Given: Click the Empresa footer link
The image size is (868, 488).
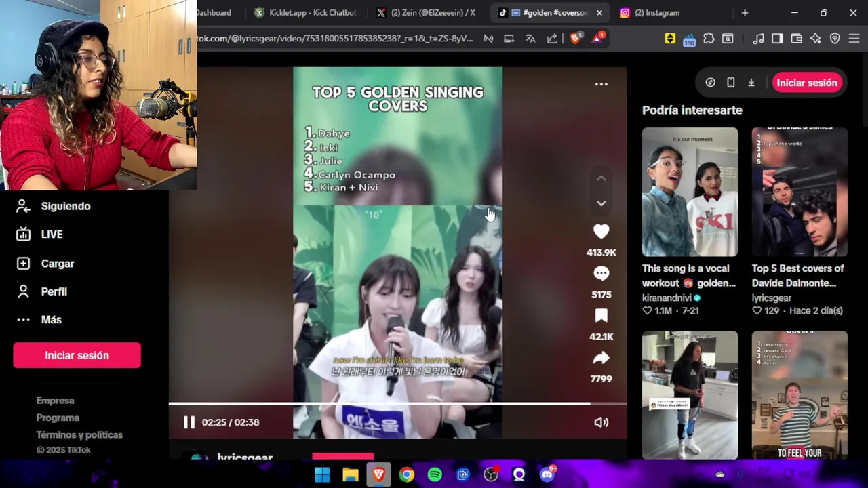Looking at the screenshot, I should [55, 401].
